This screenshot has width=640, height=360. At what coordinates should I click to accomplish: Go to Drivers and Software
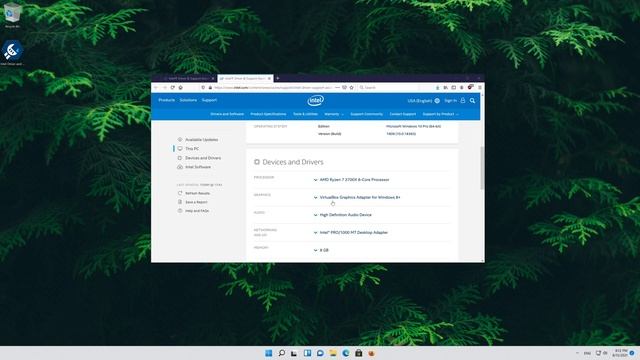pos(227,114)
